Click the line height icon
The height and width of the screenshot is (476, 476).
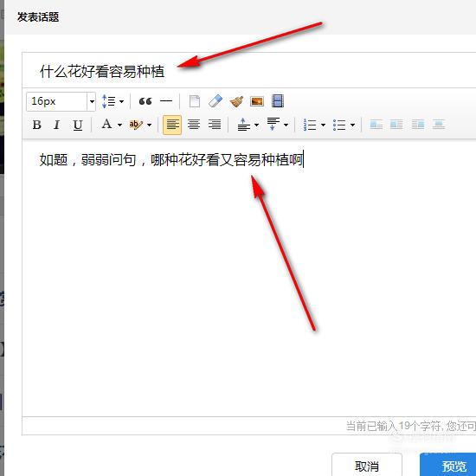tap(109, 101)
